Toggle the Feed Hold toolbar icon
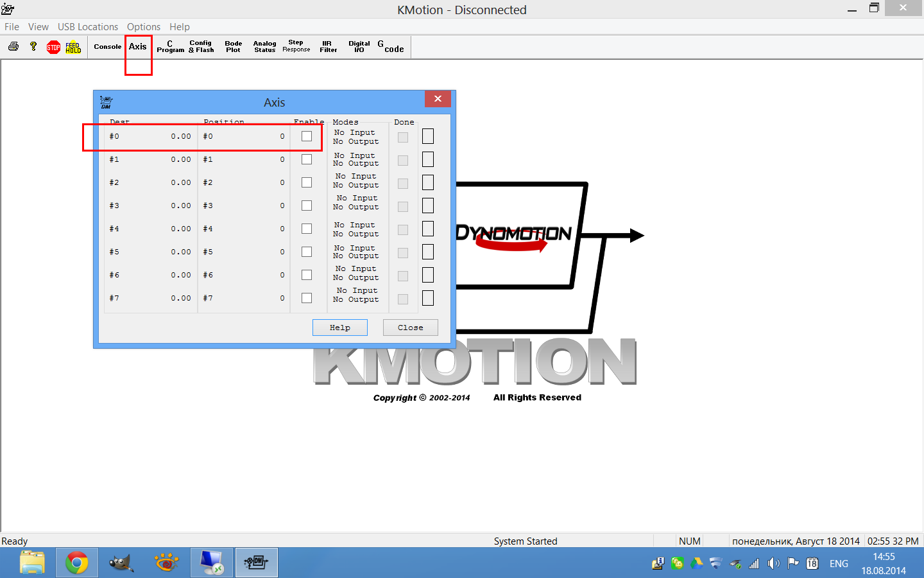This screenshot has height=578, width=924. pyautogui.click(x=73, y=47)
